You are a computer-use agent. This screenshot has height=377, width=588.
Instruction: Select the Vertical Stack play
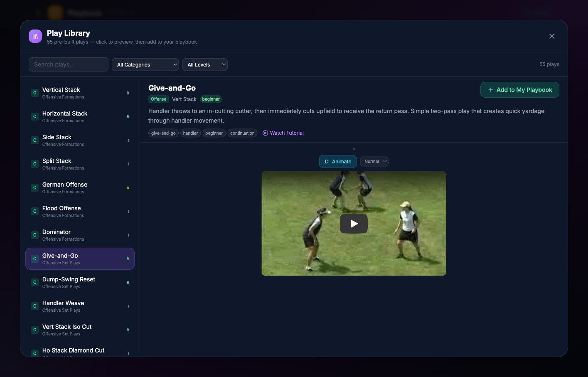pyautogui.click(x=80, y=93)
